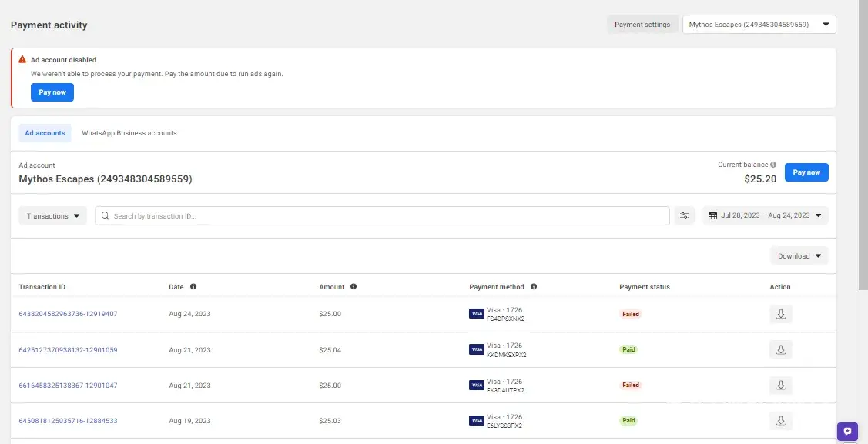The width and height of the screenshot is (868, 444).
Task: Expand the Download dropdown
Action: pyautogui.click(x=799, y=256)
